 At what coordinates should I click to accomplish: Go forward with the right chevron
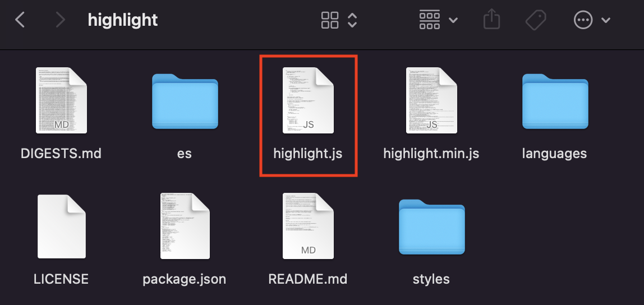click(61, 20)
